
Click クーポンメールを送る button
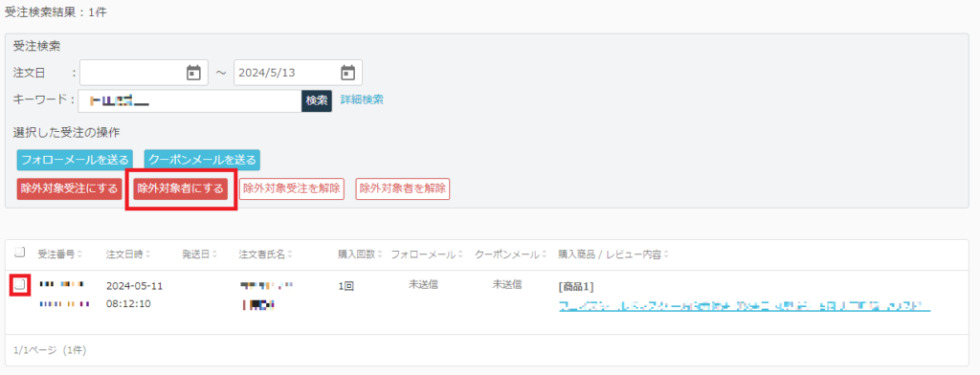click(x=202, y=160)
